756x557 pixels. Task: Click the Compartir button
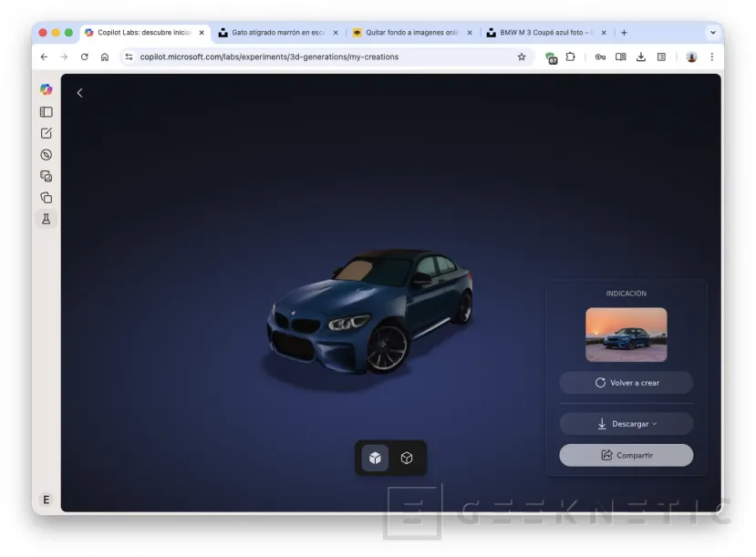[x=626, y=455]
